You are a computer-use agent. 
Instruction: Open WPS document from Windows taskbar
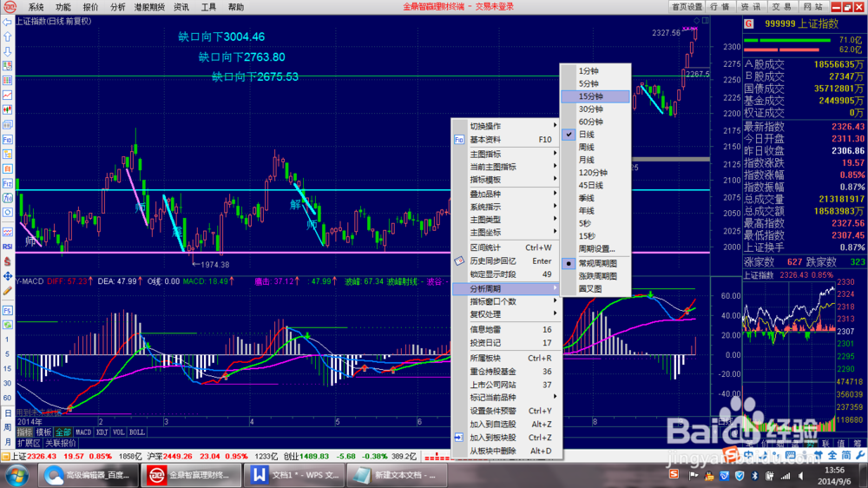[294, 475]
